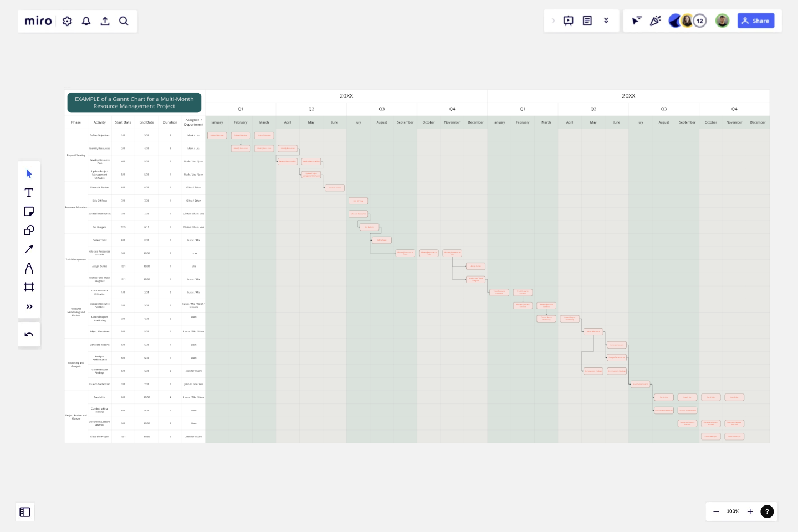Select the pen tool
Image resolution: width=798 pixels, height=532 pixels.
pos(29,268)
